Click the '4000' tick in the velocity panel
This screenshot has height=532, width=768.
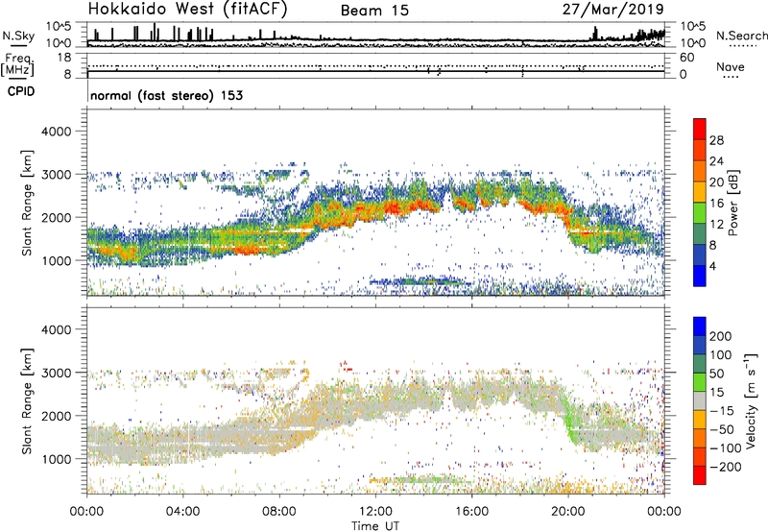coord(56,330)
